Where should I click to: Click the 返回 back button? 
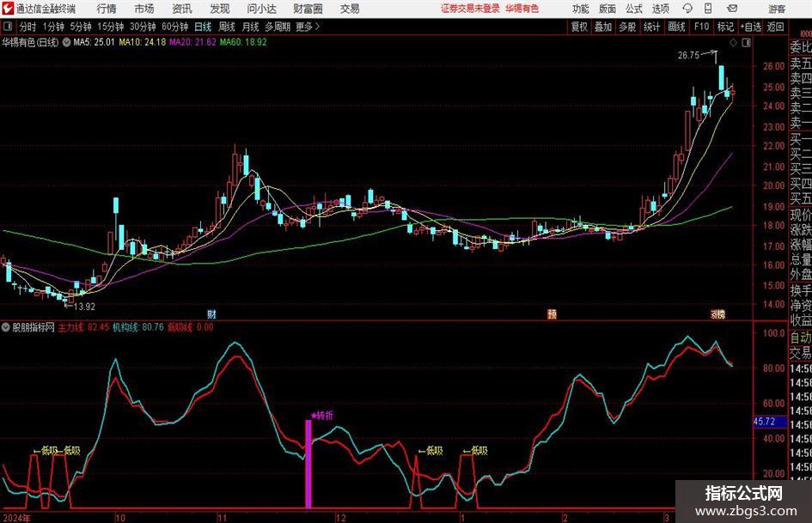point(775,27)
